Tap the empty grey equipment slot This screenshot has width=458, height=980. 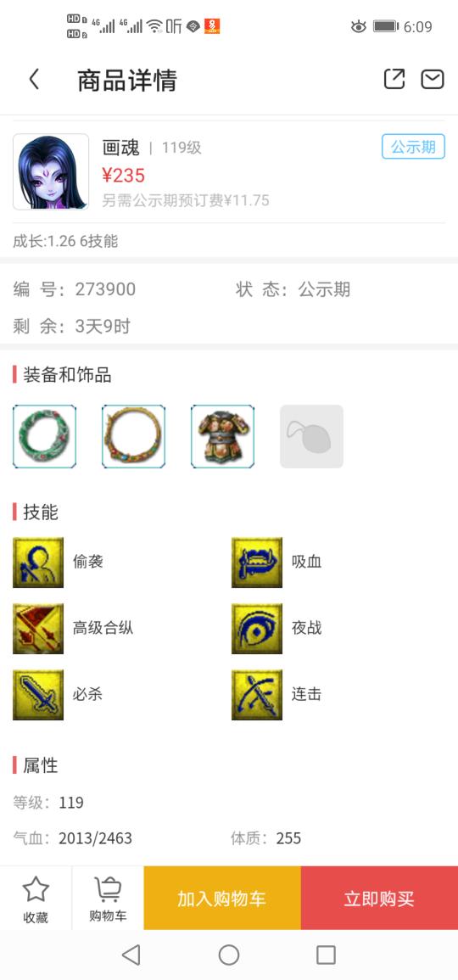click(312, 436)
